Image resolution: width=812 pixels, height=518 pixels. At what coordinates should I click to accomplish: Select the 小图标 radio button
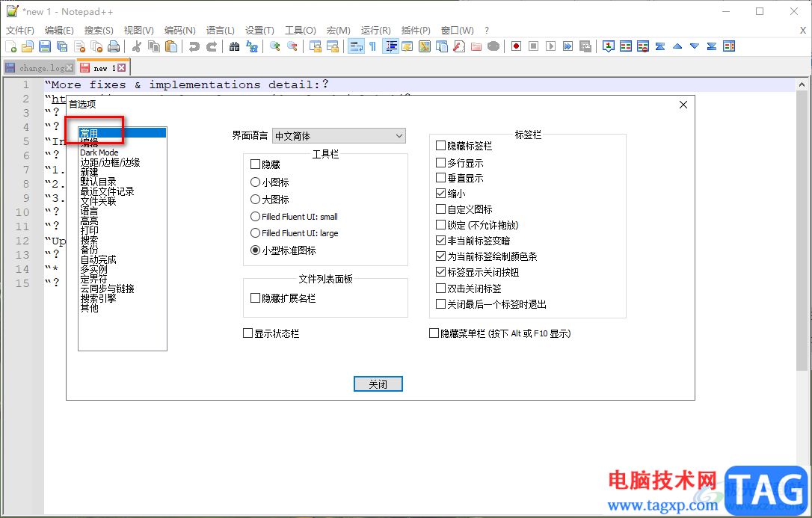(255, 182)
